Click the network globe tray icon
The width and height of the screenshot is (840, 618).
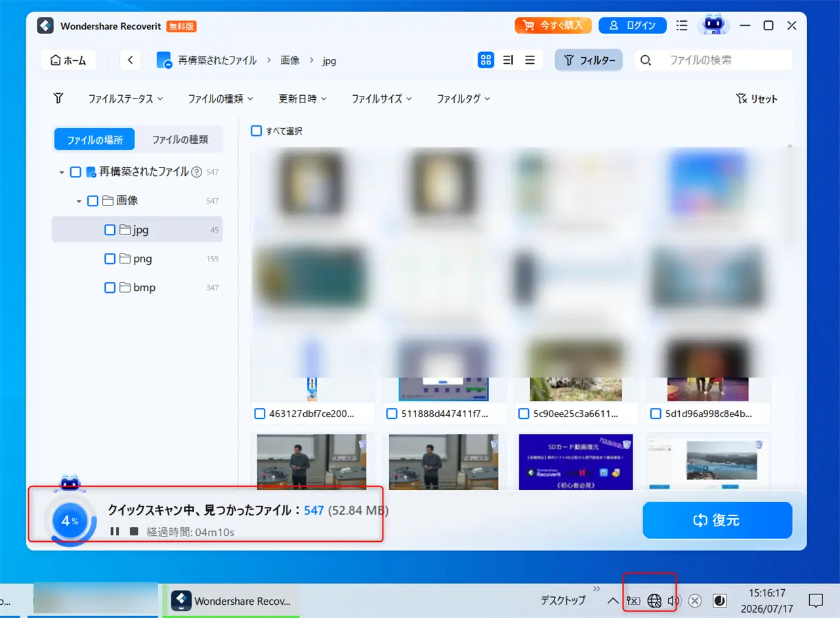coord(654,600)
